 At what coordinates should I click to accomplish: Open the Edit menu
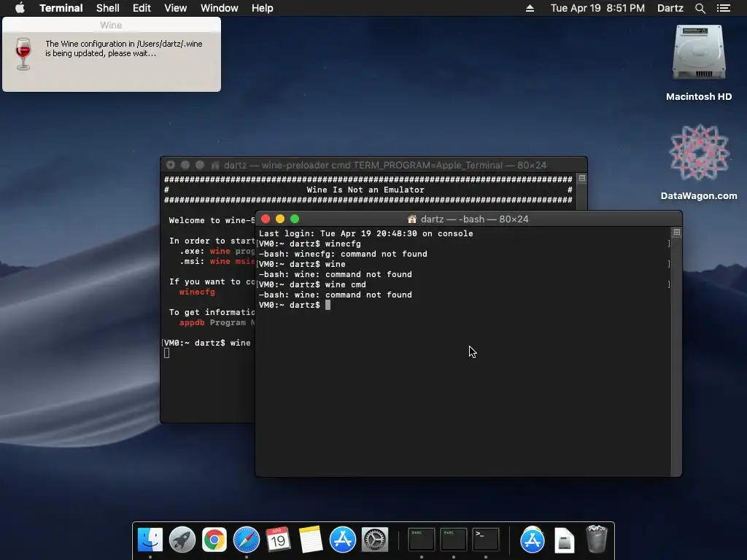142,8
